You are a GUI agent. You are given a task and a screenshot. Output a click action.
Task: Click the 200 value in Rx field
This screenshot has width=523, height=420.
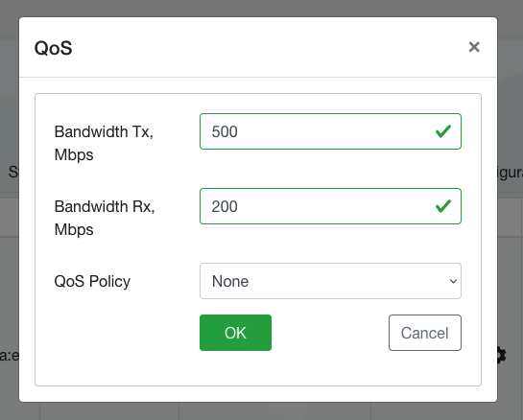click(225, 206)
